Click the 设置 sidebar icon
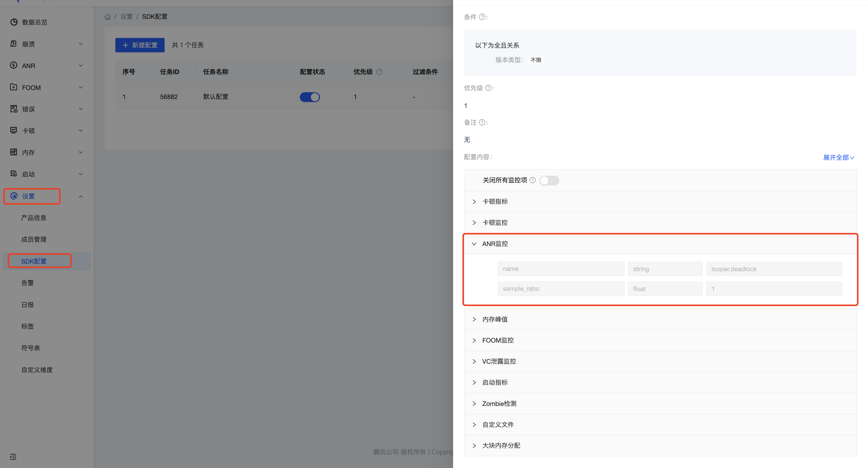 [x=14, y=196]
